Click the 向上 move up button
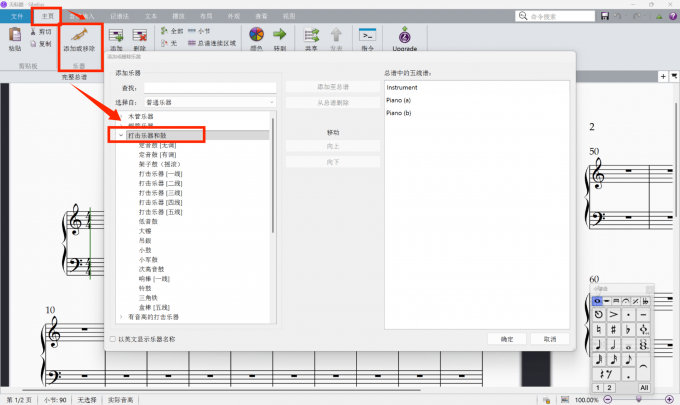This screenshot has width=680, height=405. click(x=333, y=146)
